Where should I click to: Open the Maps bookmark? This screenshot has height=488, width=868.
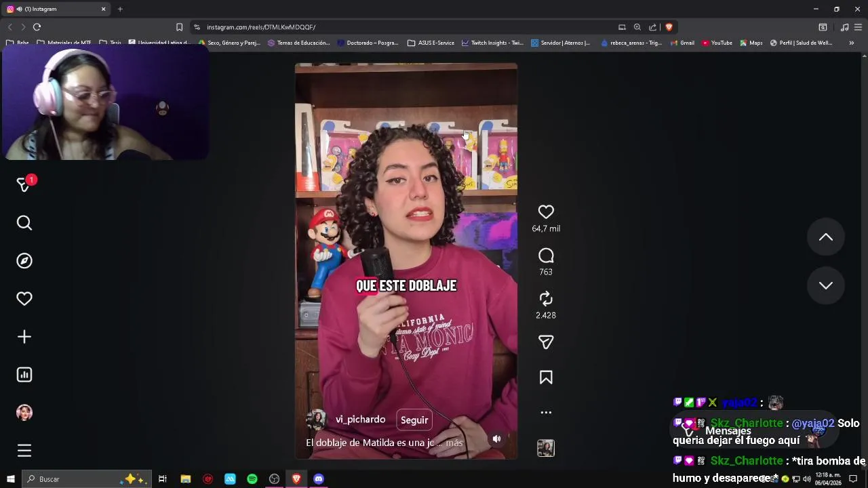click(751, 43)
